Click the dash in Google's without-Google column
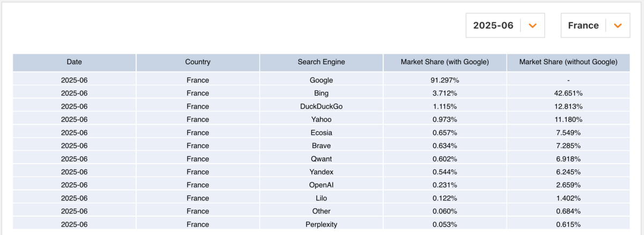Screen dimensions: 644x235 [x=568, y=80]
